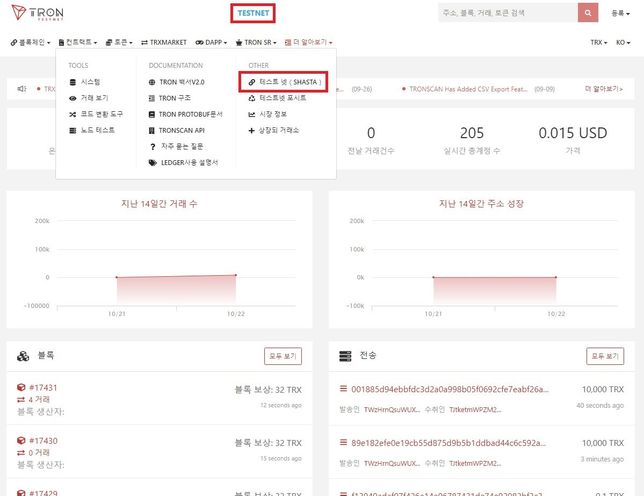Click the cube icon of block #17430

pos(21,441)
